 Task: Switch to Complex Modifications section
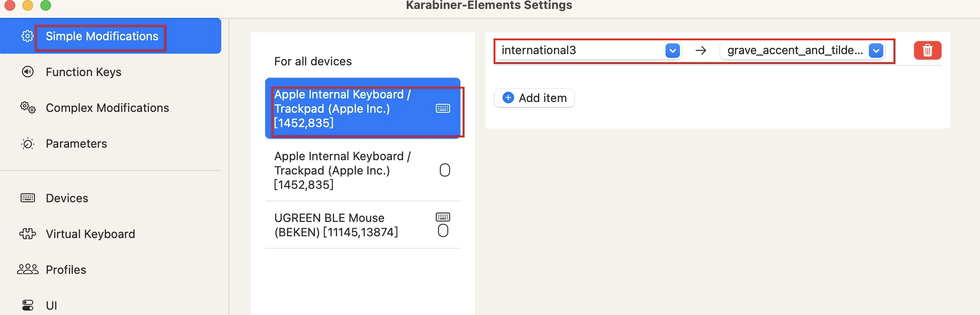coord(107,108)
